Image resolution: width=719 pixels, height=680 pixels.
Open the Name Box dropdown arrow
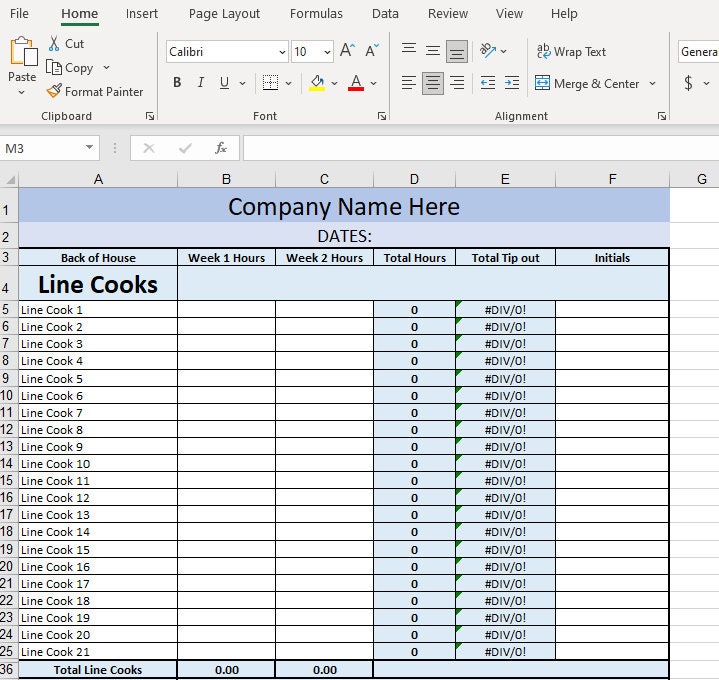(x=89, y=148)
